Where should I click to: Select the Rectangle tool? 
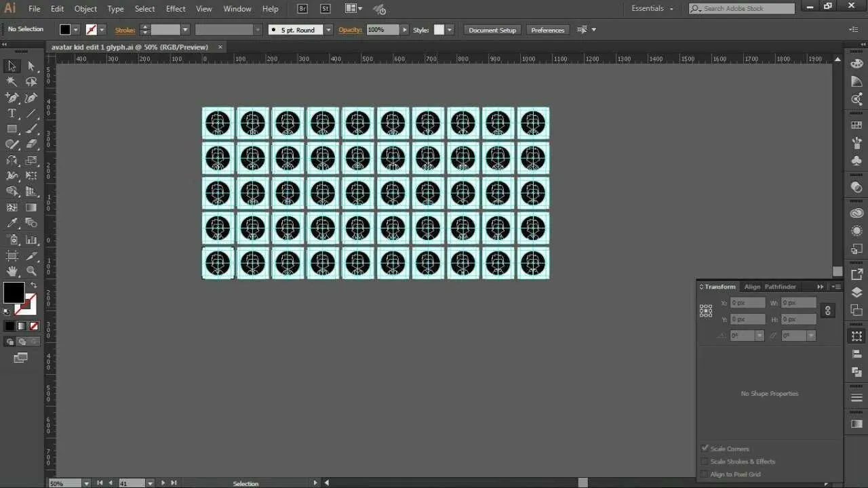(12, 129)
